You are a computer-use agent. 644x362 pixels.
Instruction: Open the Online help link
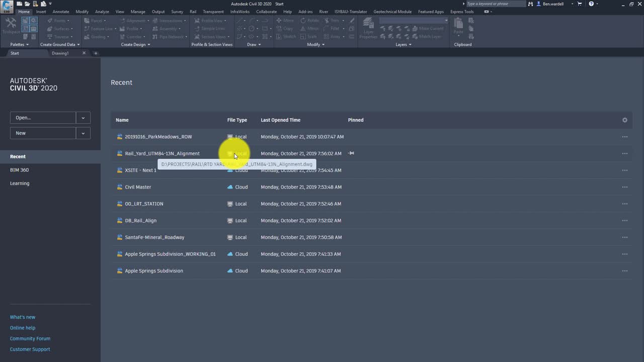(x=23, y=328)
